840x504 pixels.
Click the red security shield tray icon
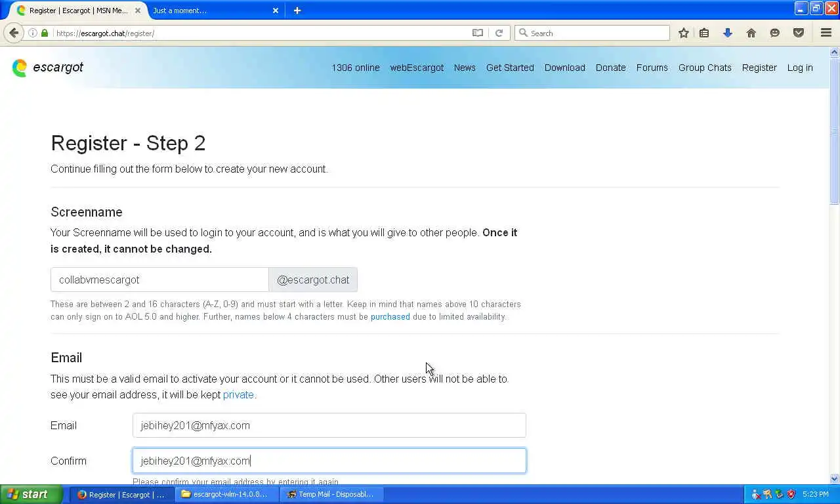791,494
